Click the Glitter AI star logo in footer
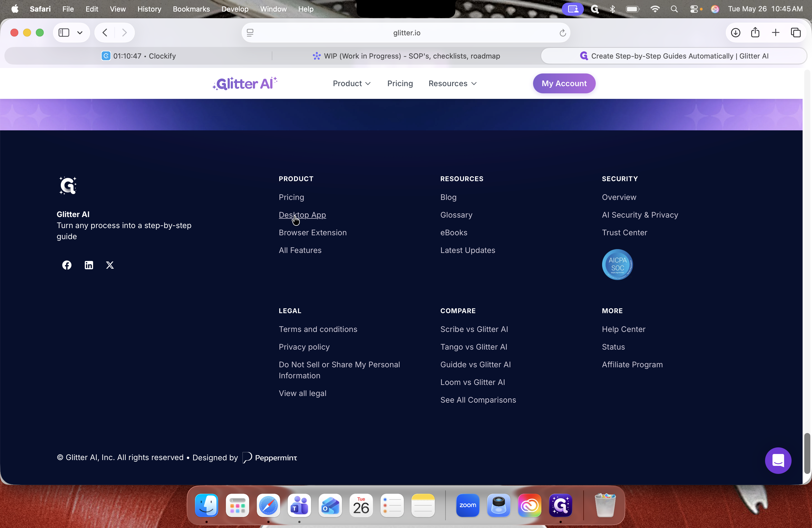Image resolution: width=812 pixels, height=528 pixels. (x=68, y=186)
